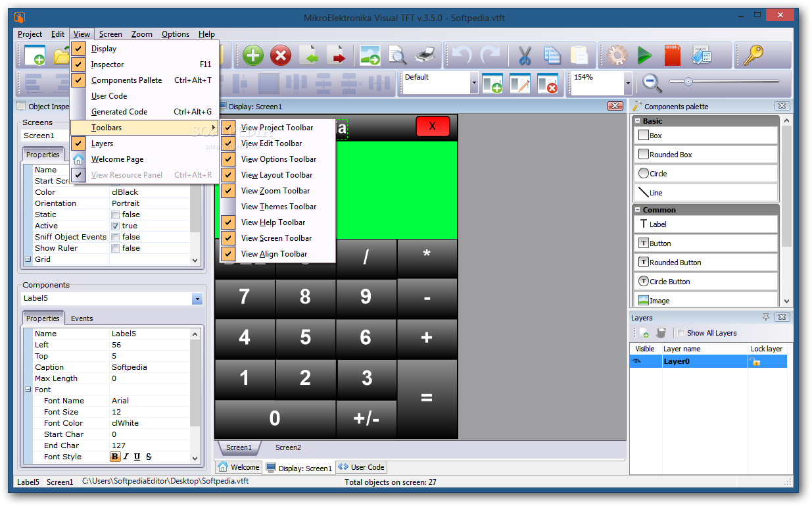
Task: Open the Project menu
Action: pos(30,34)
